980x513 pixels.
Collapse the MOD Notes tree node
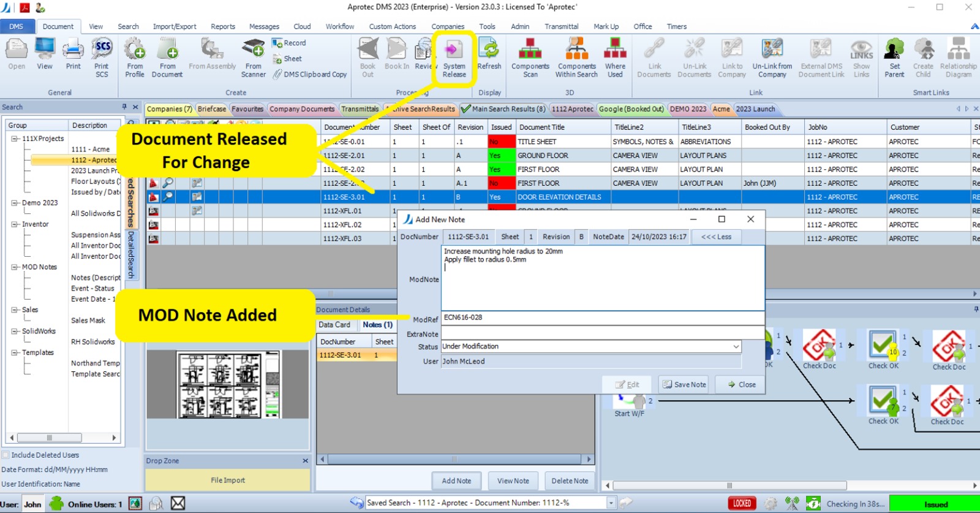pyautogui.click(x=14, y=267)
